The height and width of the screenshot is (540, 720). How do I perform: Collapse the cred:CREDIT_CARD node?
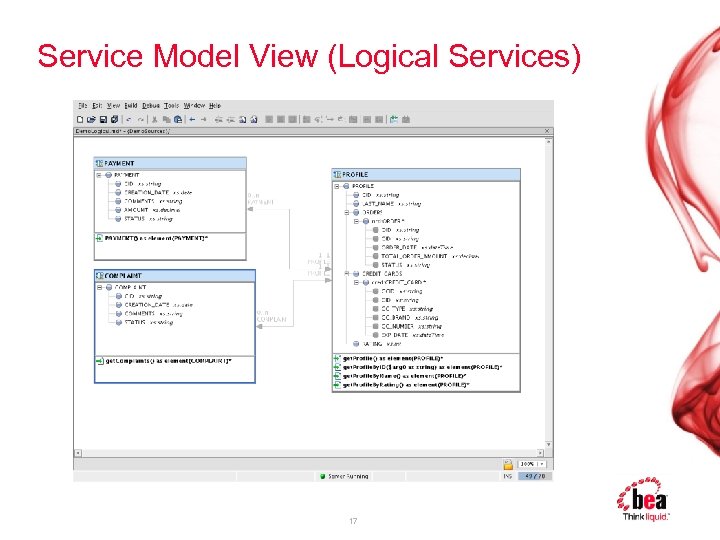[356, 282]
